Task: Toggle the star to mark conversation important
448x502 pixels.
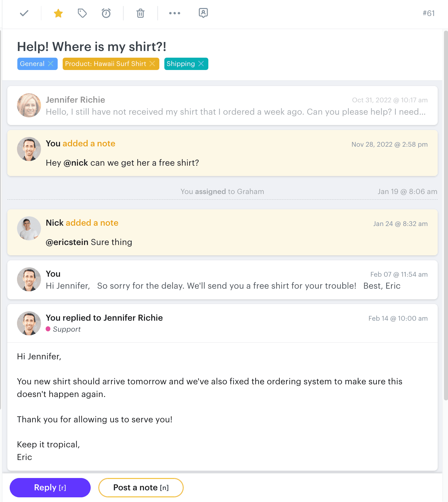Action: (58, 13)
